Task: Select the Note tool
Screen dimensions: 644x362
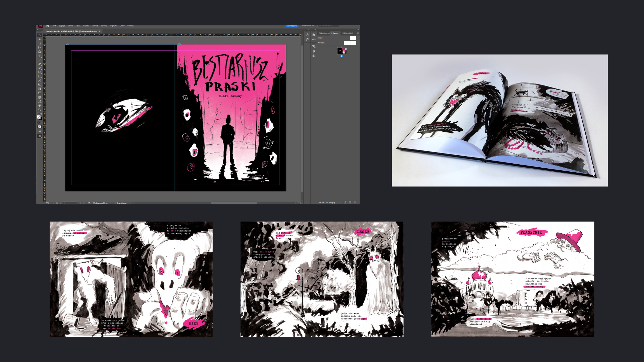Action: 40,98
